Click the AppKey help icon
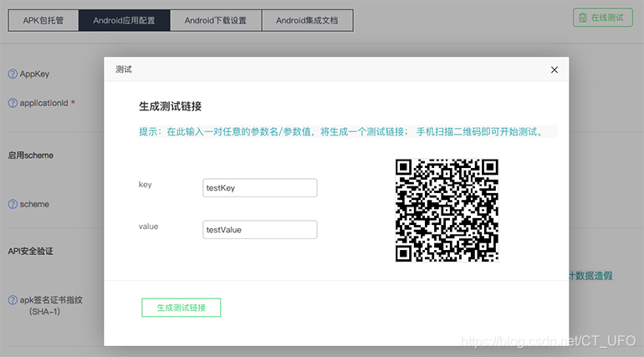The width and height of the screenshot is (644, 357). 13,74
